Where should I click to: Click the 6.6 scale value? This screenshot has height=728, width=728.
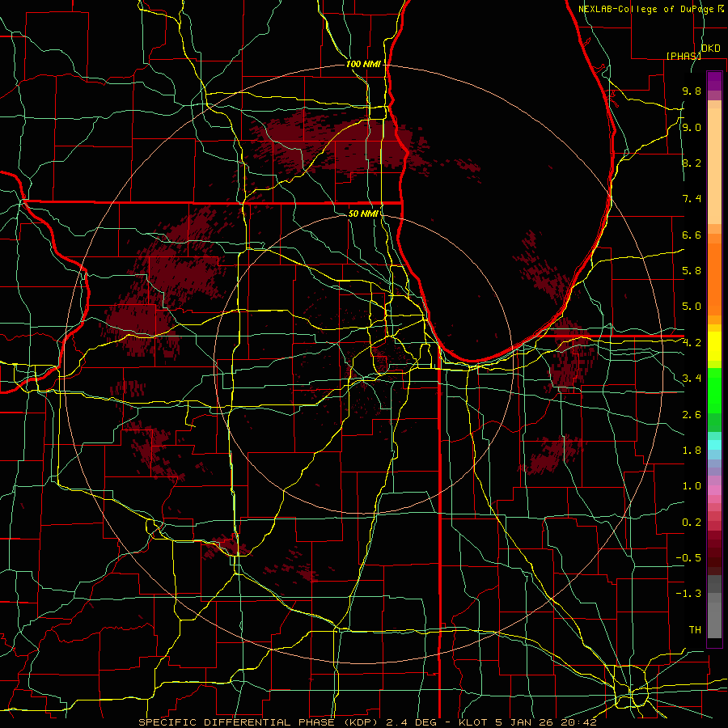point(692,235)
